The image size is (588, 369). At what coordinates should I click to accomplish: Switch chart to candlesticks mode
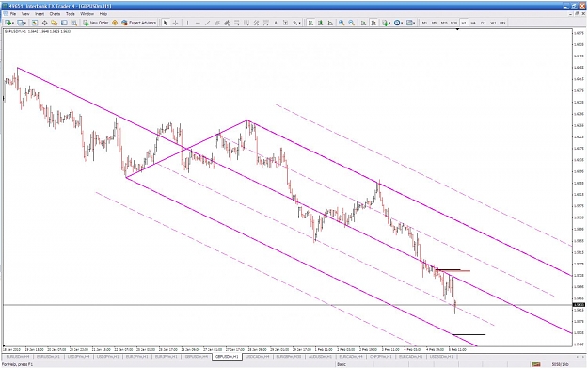pos(320,23)
